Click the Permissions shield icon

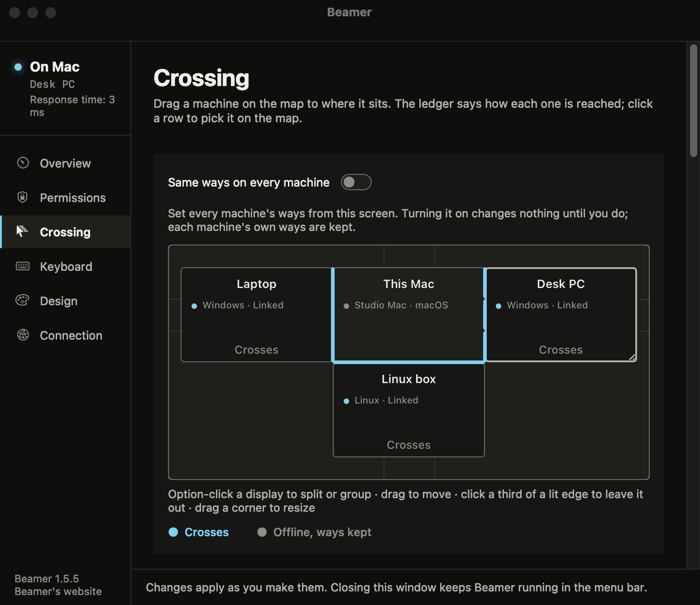[23, 197]
